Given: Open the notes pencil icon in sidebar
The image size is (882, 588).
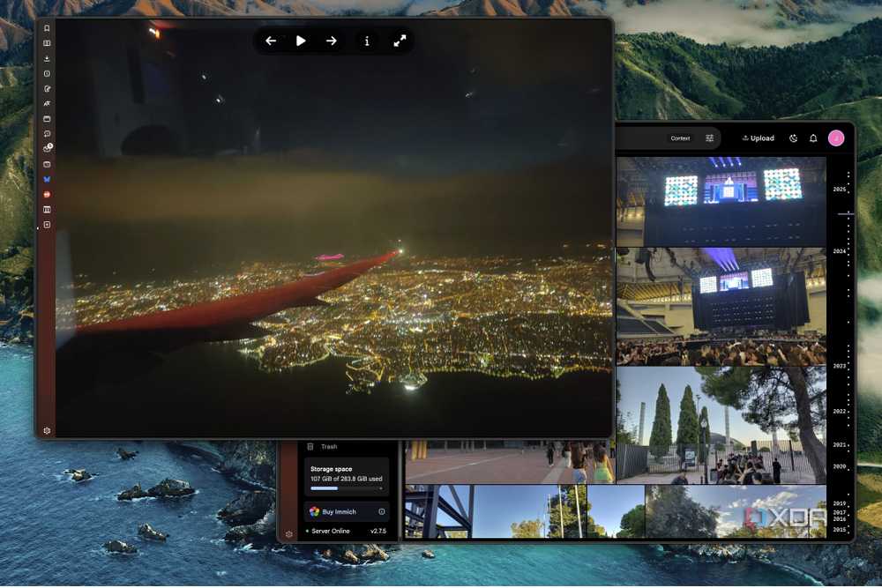Looking at the screenshot, I should click(x=47, y=89).
